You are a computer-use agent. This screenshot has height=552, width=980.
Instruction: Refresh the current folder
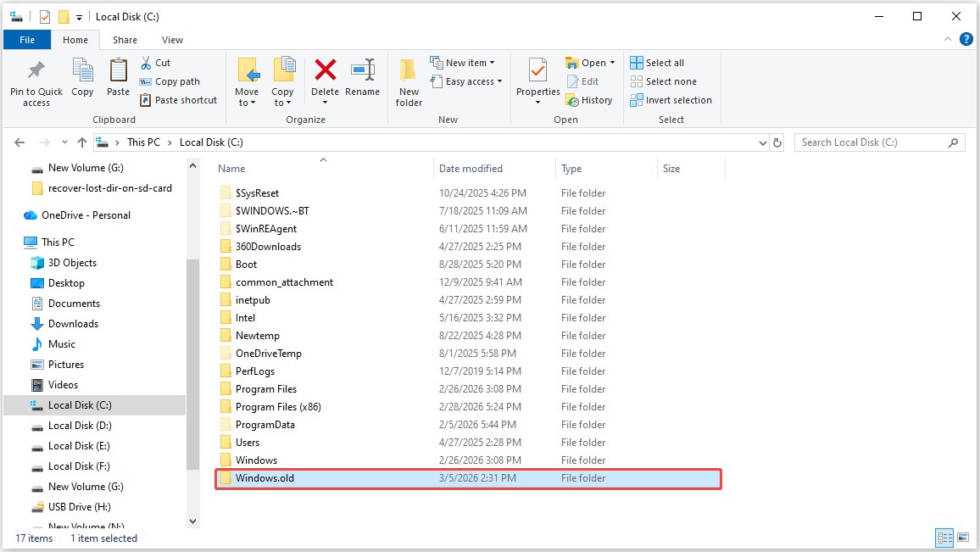tap(777, 142)
